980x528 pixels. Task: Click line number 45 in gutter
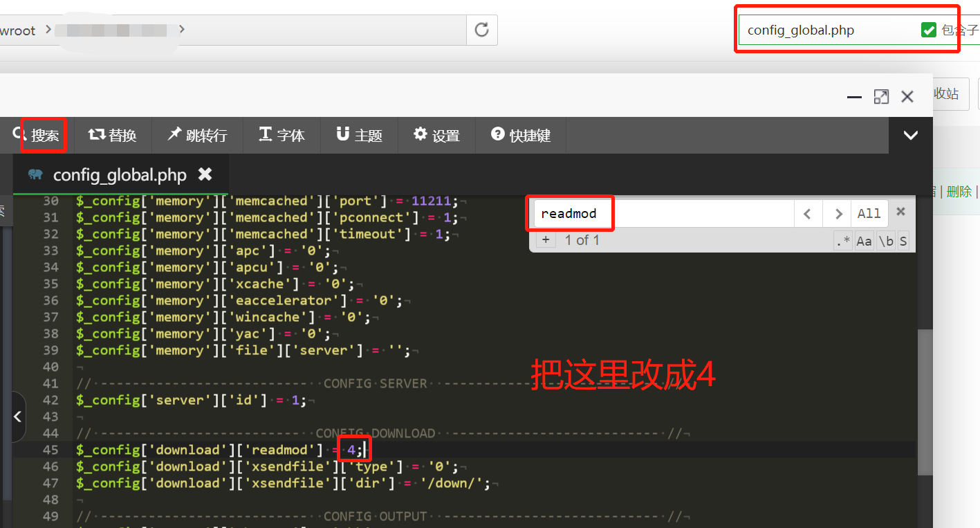(x=50, y=450)
